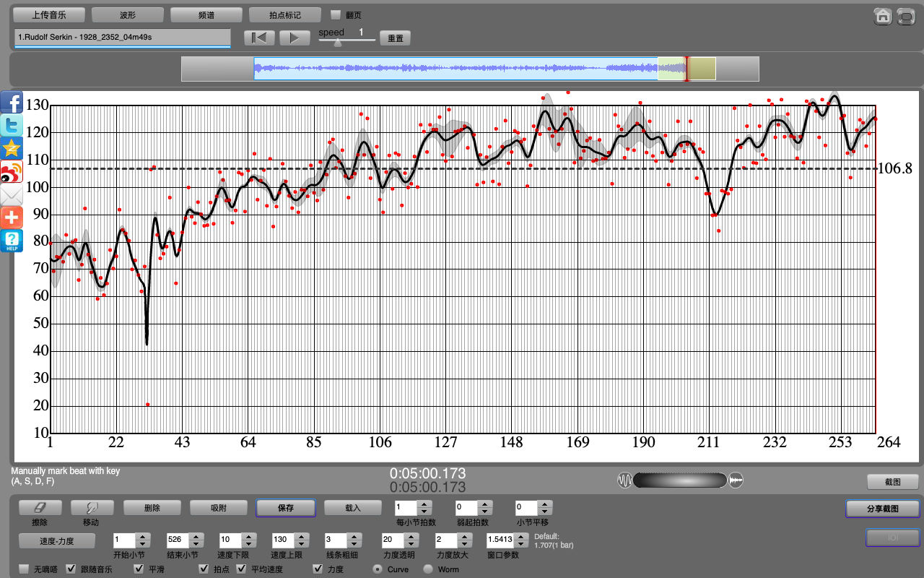Toggle the 跟随音乐 follow music checkbox

[x=71, y=569]
